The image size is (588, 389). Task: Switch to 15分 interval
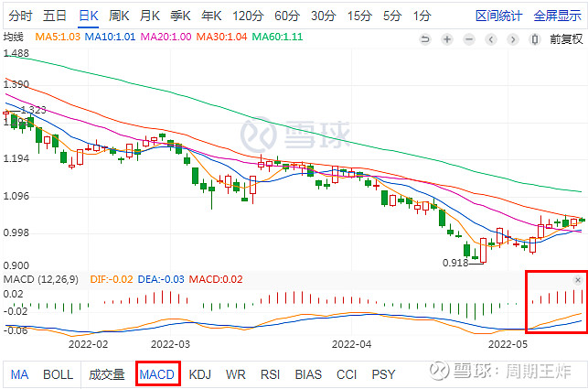click(x=359, y=16)
